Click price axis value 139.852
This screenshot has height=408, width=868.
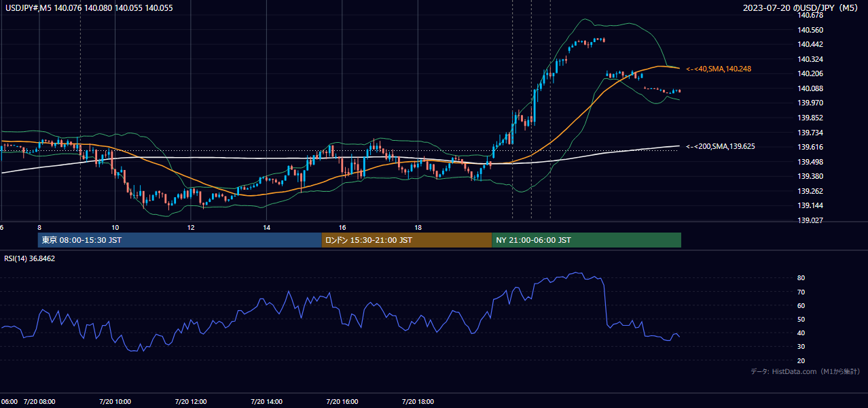(811, 118)
